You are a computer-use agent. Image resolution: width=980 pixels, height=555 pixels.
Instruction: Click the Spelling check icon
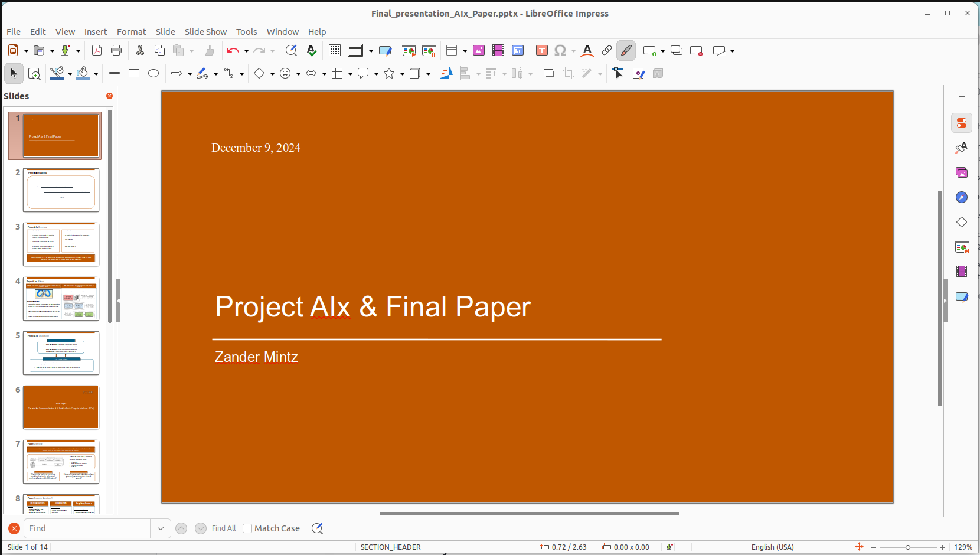312,51
